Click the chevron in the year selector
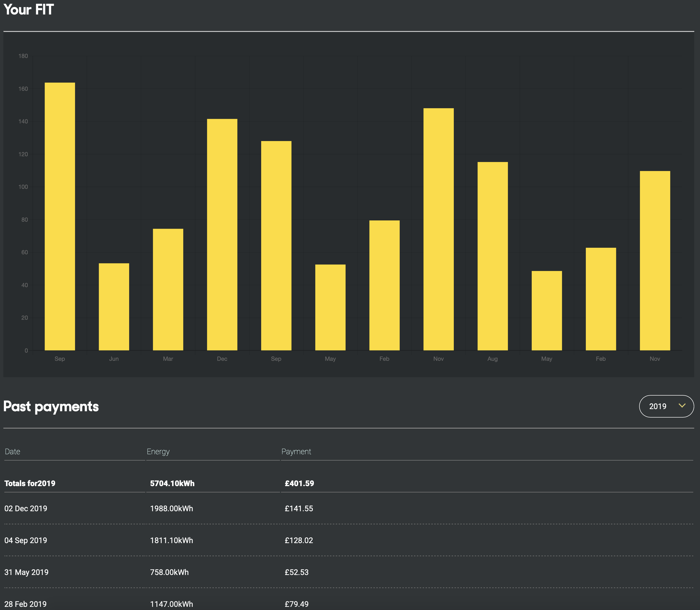 pyautogui.click(x=682, y=405)
